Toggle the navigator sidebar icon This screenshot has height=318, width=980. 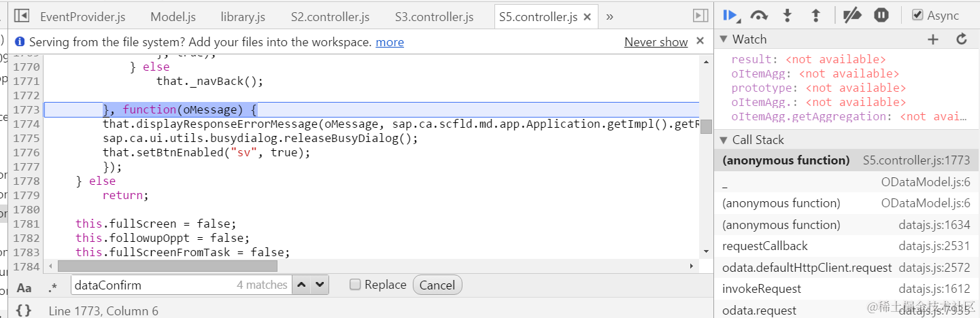21,16
